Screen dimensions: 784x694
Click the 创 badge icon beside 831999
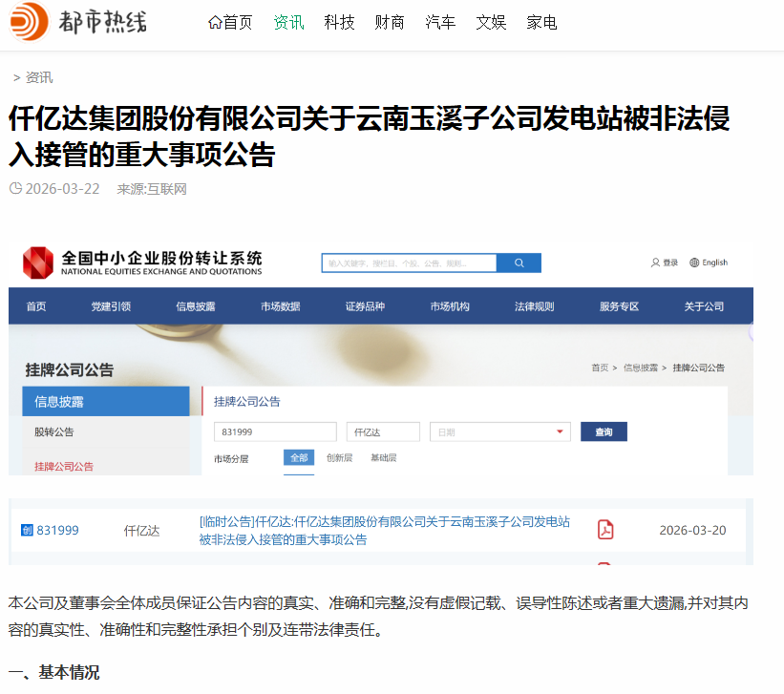27,530
